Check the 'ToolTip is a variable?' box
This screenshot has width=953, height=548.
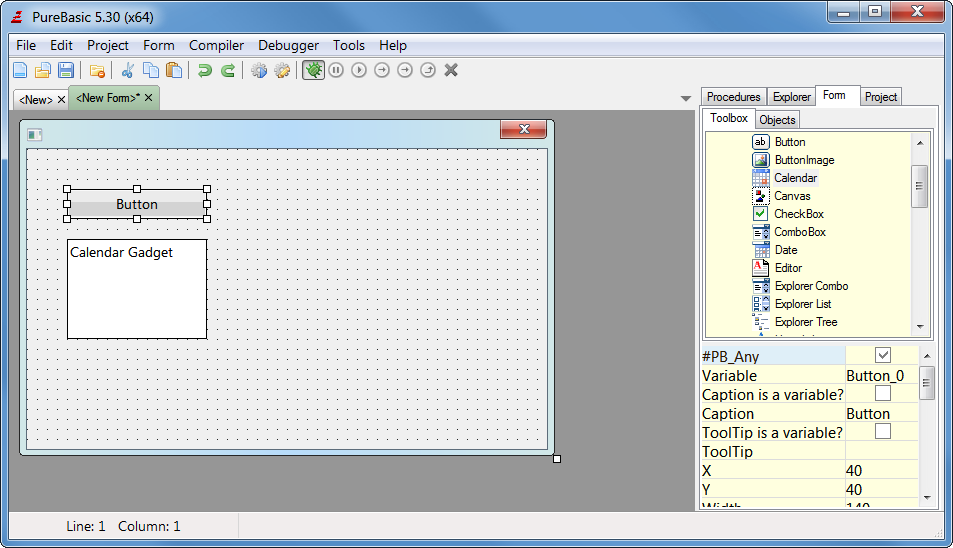tap(882, 431)
